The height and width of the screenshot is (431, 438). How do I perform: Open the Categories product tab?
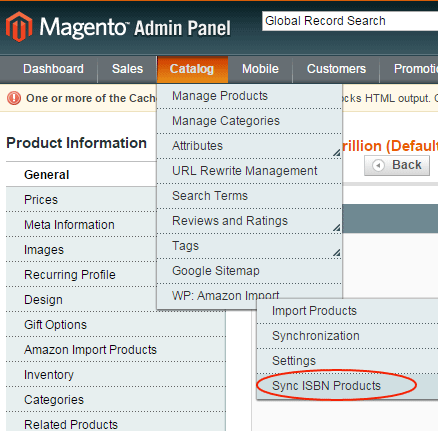(x=116, y=400)
